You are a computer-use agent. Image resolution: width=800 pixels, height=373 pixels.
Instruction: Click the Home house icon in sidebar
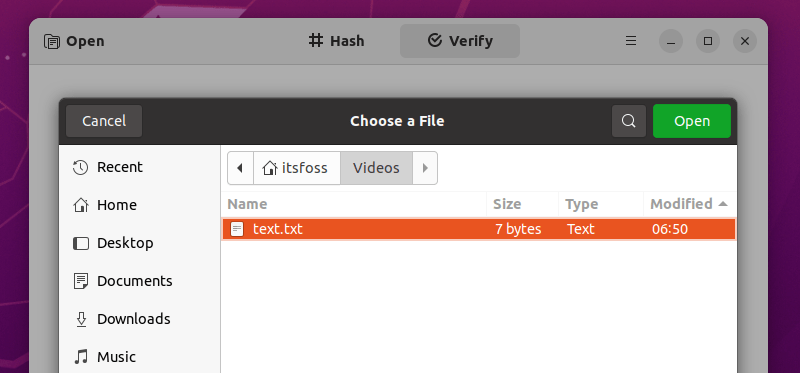click(81, 205)
